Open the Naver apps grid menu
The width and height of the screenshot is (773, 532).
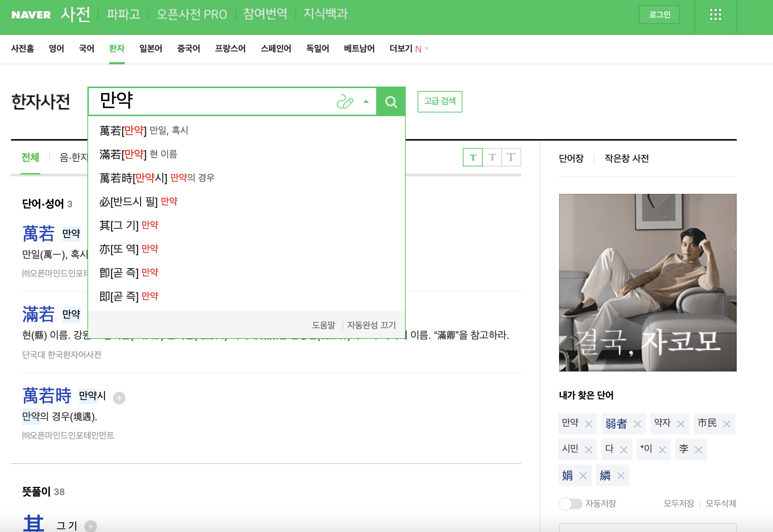tap(715, 15)
